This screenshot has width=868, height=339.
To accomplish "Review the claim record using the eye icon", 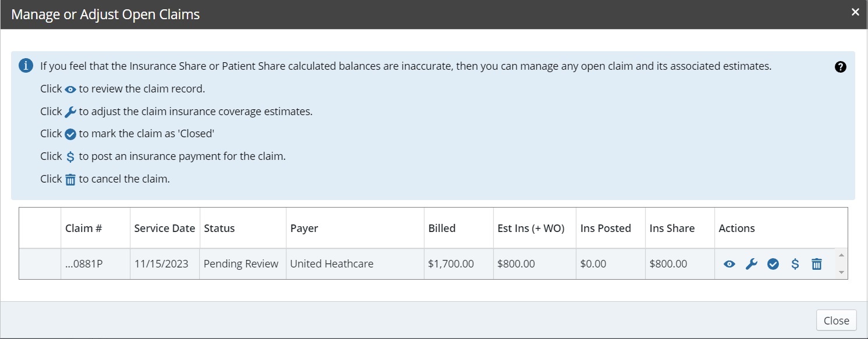I will point(729,263).
